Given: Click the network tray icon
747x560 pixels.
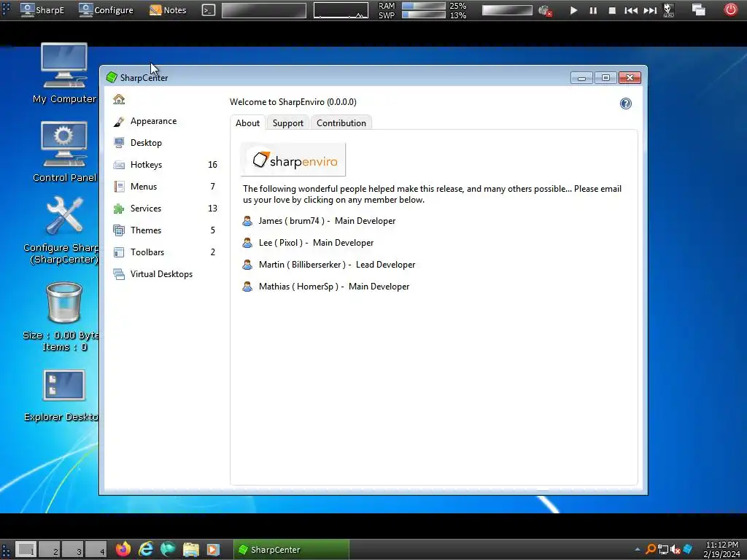Looking at the screenshot, I should point(662,550).
